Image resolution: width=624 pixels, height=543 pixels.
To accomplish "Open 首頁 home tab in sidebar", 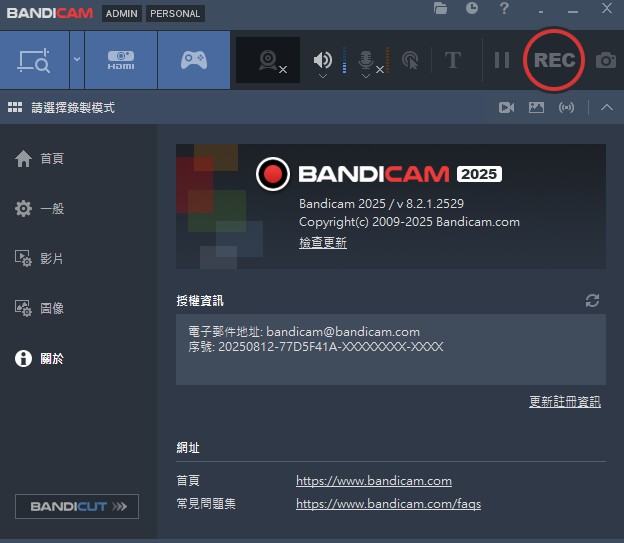I will tap(39, 158).
